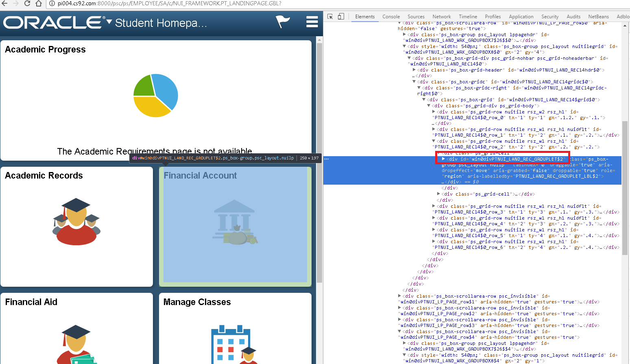Open the hamburger navigation menu
Image resolution: width=630 pixels, height=364 pixels.
click(x=312, y=22)
